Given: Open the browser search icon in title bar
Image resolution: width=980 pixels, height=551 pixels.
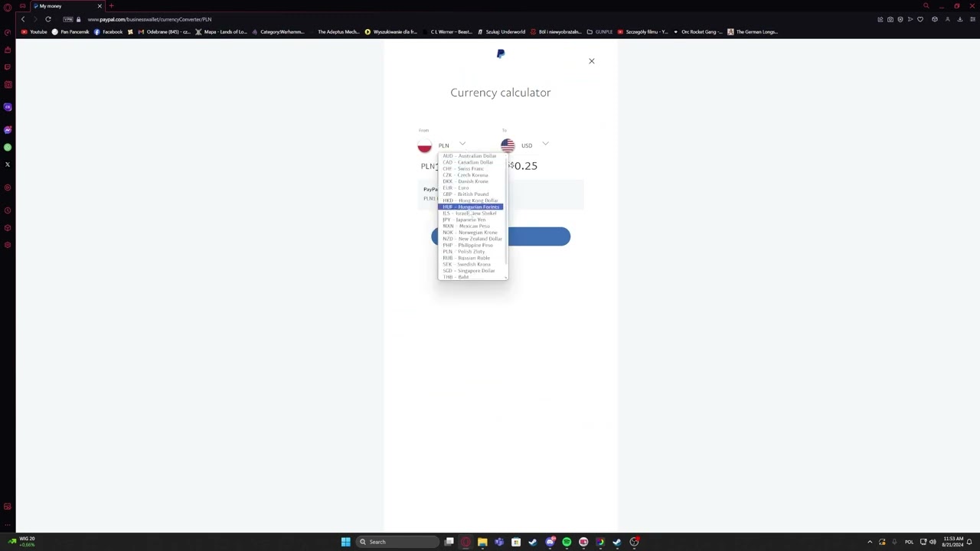Looking at the screenshot, I should click(x=926, y=6).
